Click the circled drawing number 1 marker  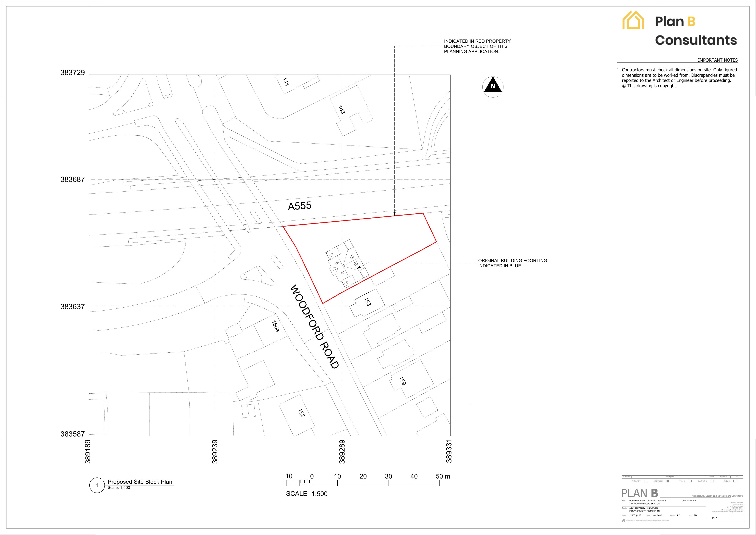[97, 485]
